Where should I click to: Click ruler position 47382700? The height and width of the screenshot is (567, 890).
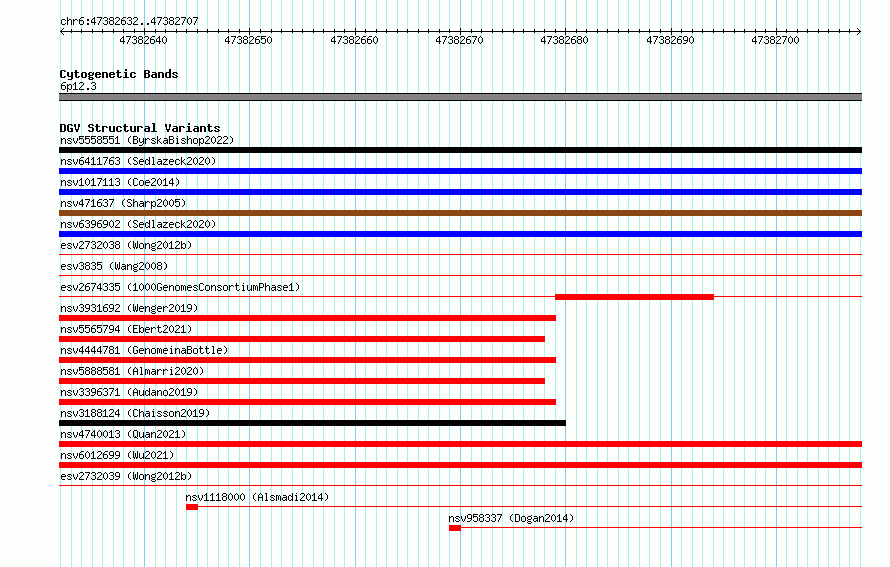click(775, 40)
